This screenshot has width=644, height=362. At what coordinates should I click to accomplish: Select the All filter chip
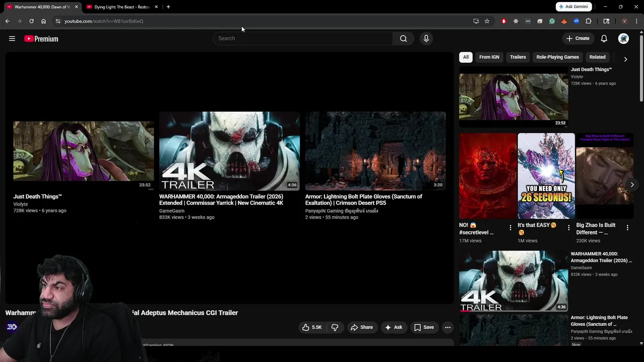coord(466,57)
